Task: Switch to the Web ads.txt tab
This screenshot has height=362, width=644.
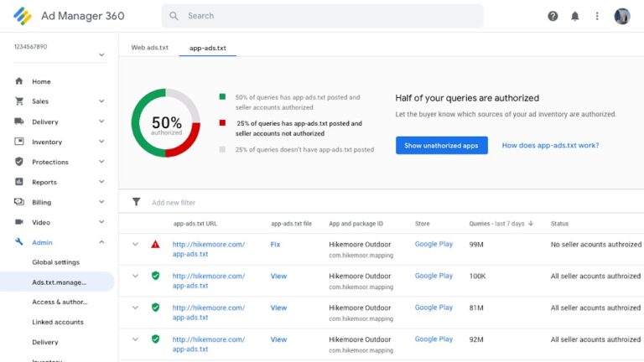Action: point(149,48)
